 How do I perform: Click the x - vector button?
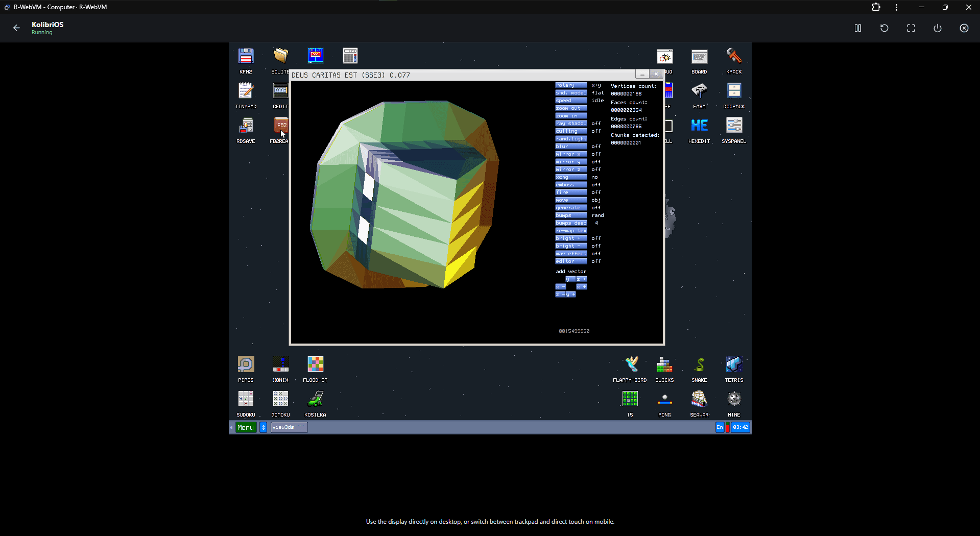point(561,287)
